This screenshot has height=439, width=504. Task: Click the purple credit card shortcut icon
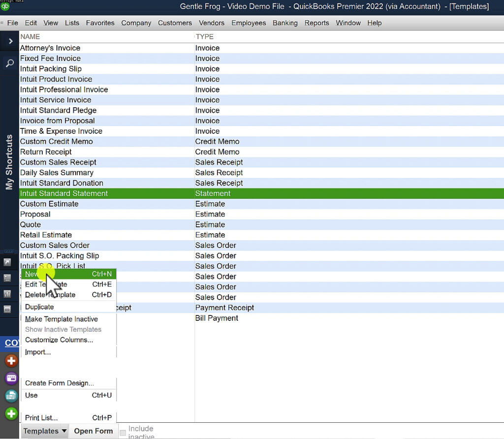coord(11,378)
